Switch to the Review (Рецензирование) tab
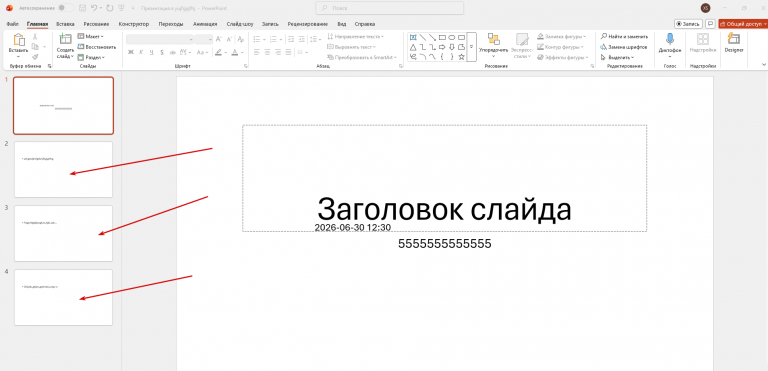The height and width of the screenshot is (371, 768). (308, 24)
